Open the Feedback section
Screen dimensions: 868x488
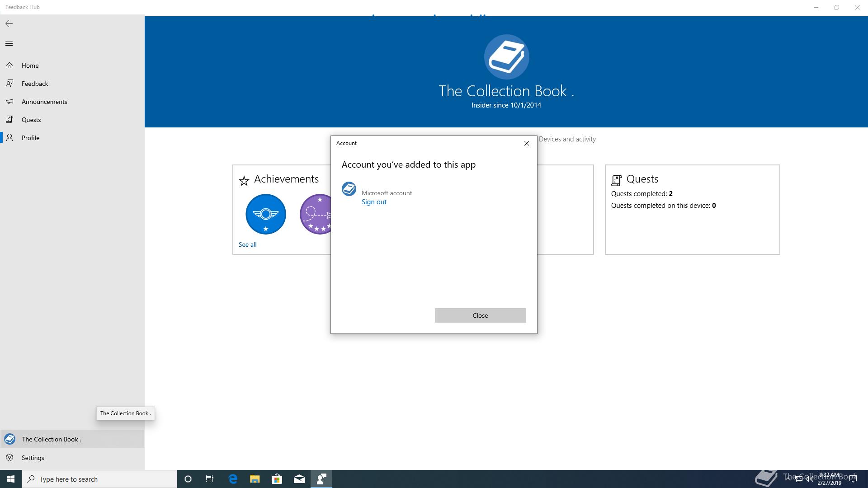click(72, 84)
